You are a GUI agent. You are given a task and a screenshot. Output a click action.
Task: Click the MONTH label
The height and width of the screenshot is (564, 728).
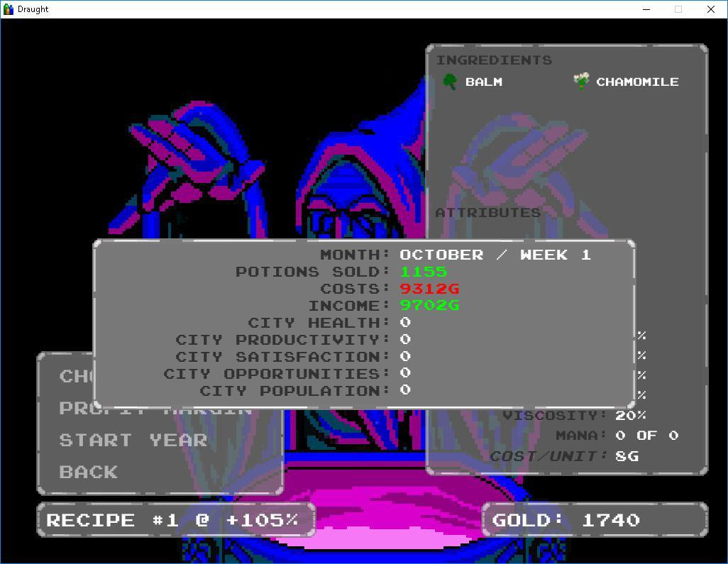pos(355,255)
